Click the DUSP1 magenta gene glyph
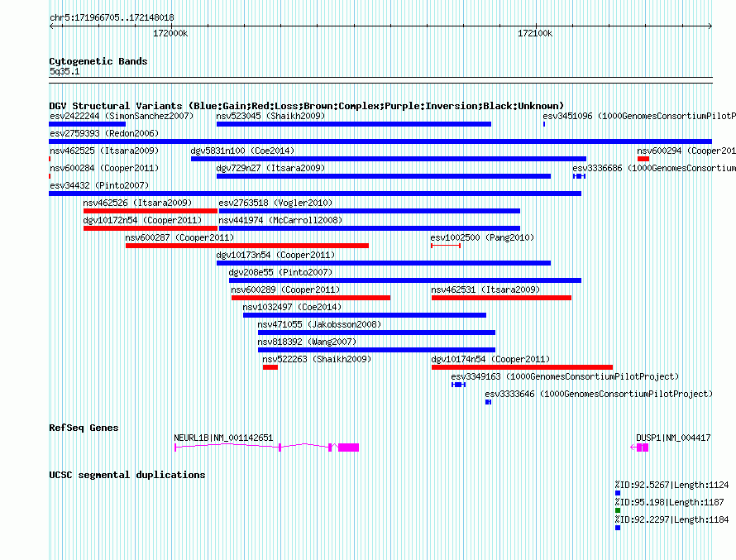 [x=639, y=448]
